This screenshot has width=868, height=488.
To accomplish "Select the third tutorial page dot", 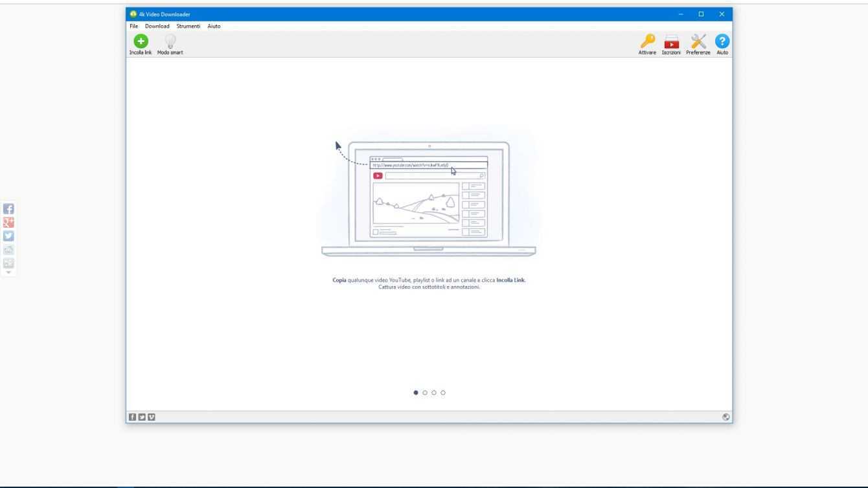I will click(434, 392).
